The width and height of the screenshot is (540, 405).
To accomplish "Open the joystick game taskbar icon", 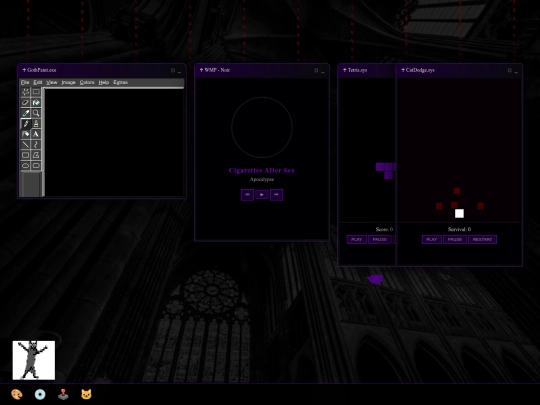I will point(63,394).
